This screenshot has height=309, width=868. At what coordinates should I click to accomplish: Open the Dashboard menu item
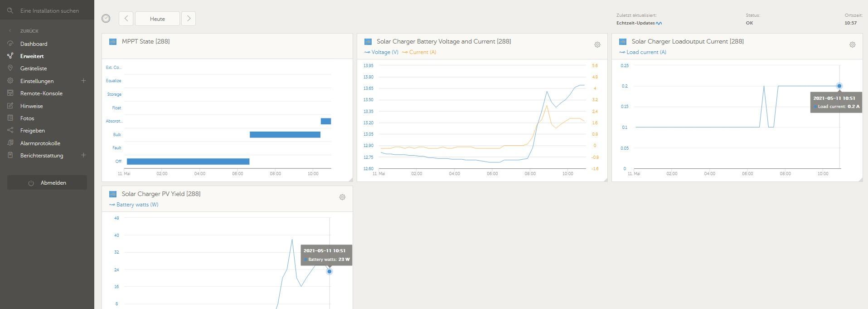coord(34,44)
